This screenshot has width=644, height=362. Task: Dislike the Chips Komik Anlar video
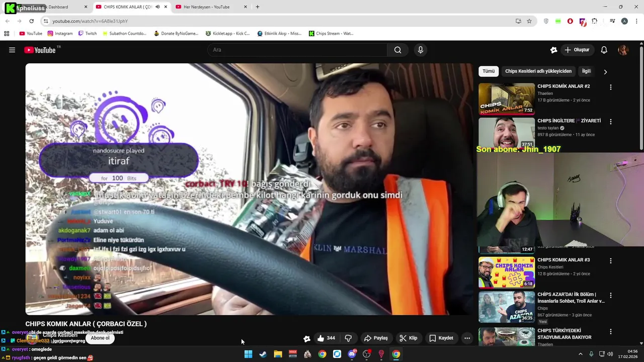click(x=348, y=338)
